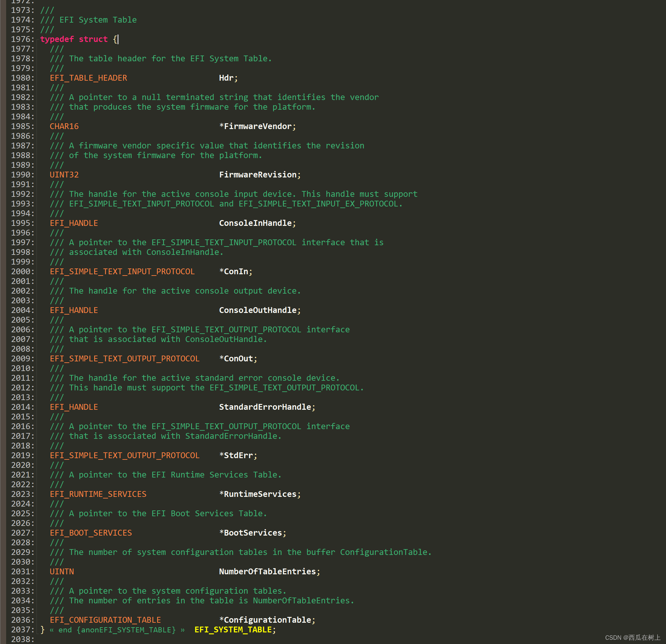Screen dimensions: 666x644
Task: Click the 'end {anonEFI_SYSTEM_TABLE}' annotation
Action: [x=117, y=630]
